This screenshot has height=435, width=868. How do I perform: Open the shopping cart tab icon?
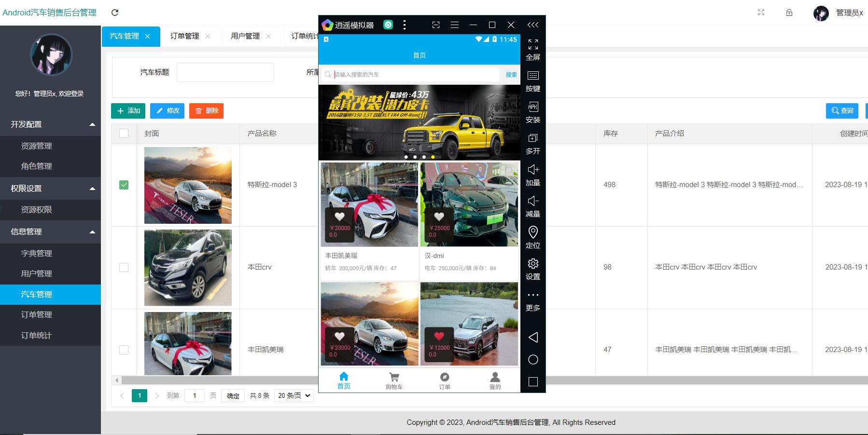(x=394, y=378)
